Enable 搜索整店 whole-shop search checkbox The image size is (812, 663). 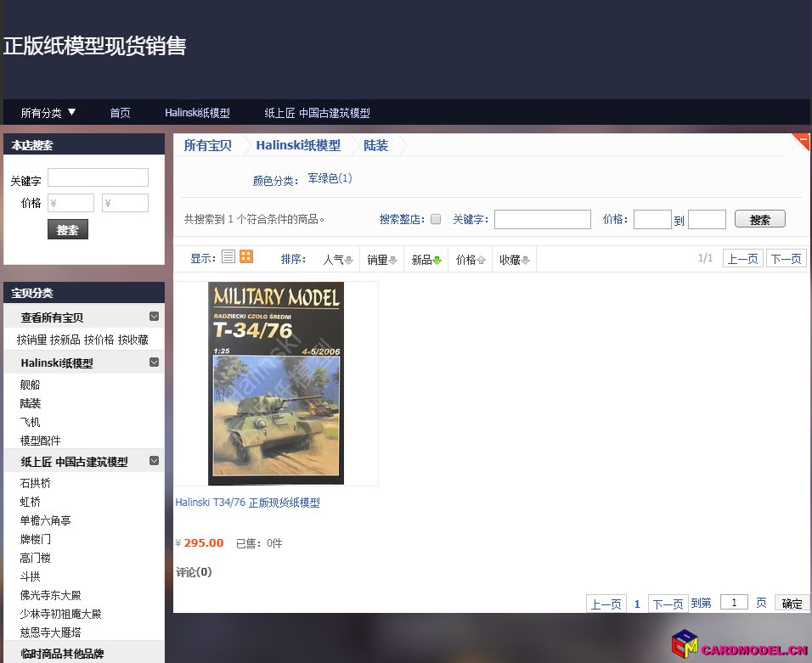[436, 220]
